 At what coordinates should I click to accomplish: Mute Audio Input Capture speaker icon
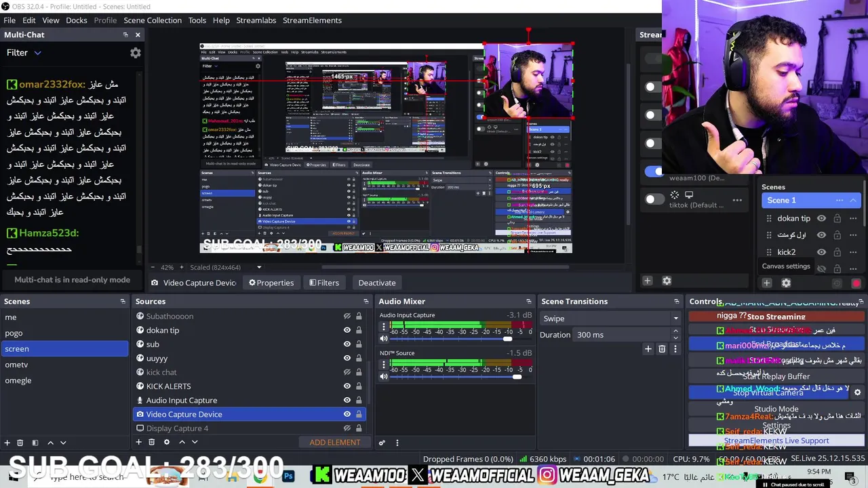[x=384, y=338]
